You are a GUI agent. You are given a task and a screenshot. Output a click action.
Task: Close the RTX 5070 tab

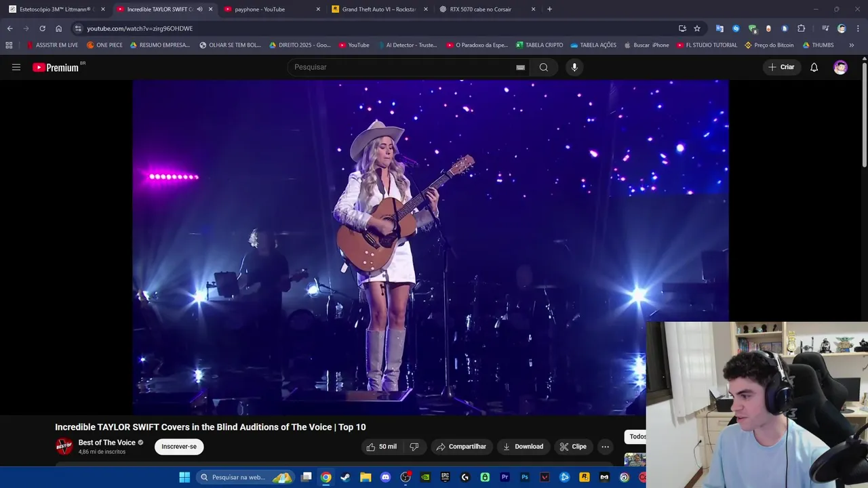(533, 9)
